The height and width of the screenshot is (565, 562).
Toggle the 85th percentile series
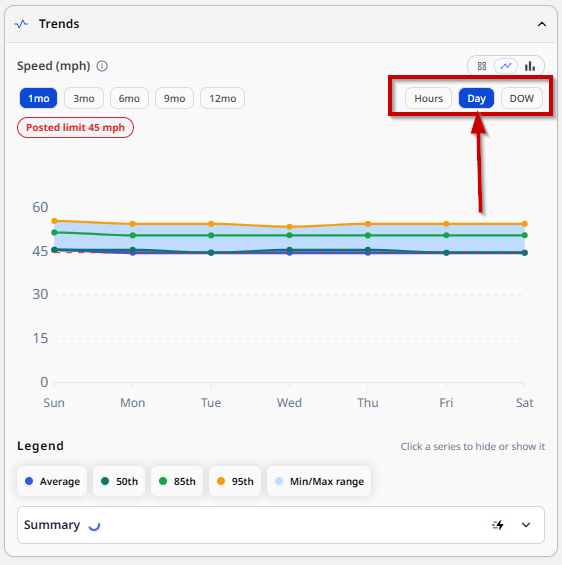pyautogui.click(x=177, y=481)
